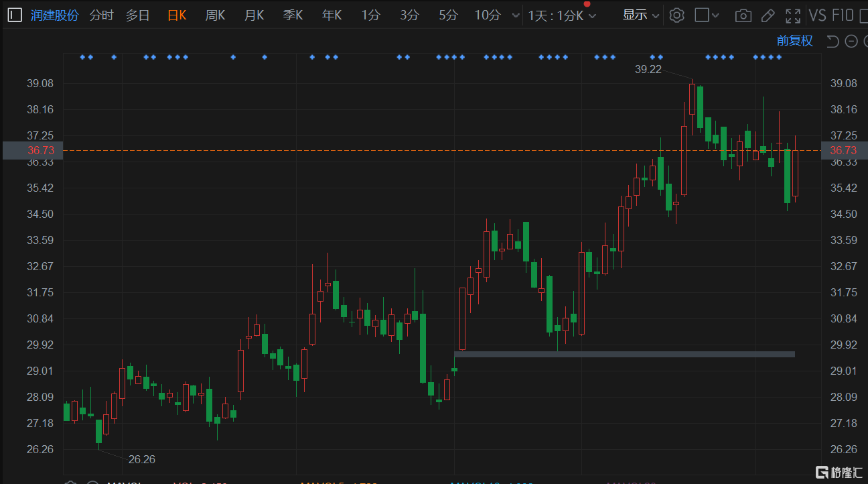Expand more minute periods dropdown after 10分
This screenshot has height=484, width=868.
(x=515, y=15)
